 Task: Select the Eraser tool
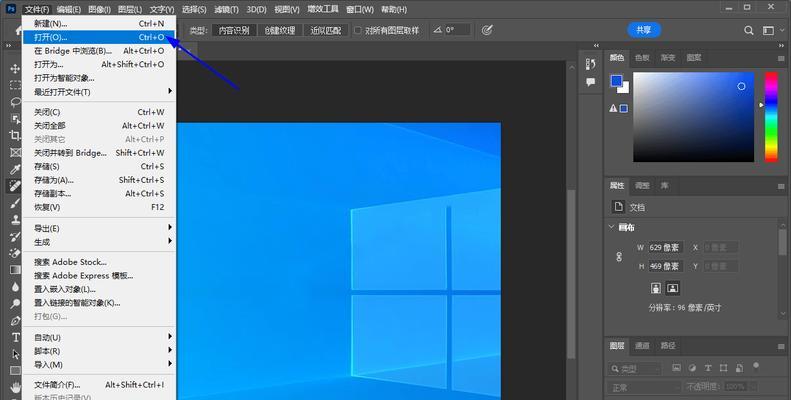point(15,253)
